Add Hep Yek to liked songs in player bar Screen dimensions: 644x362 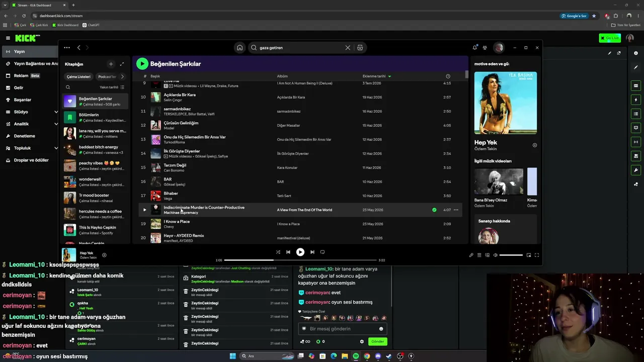click(104, 255)
